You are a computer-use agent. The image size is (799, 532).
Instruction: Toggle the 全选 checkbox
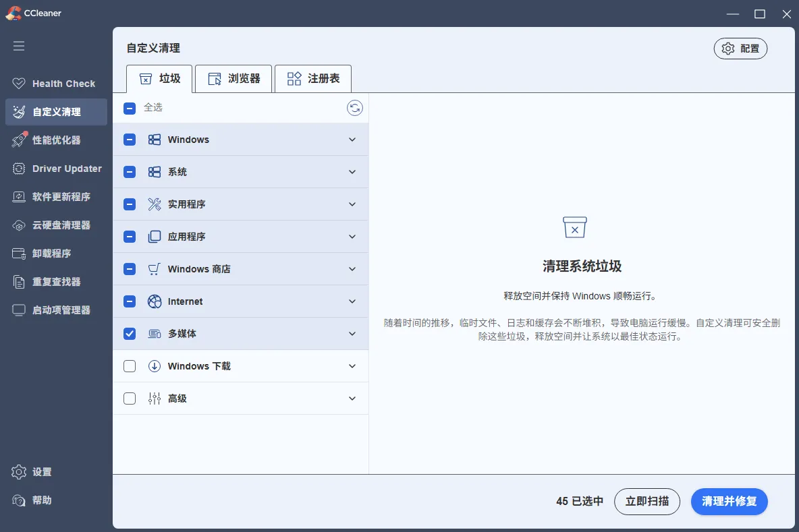click(129, 107)
